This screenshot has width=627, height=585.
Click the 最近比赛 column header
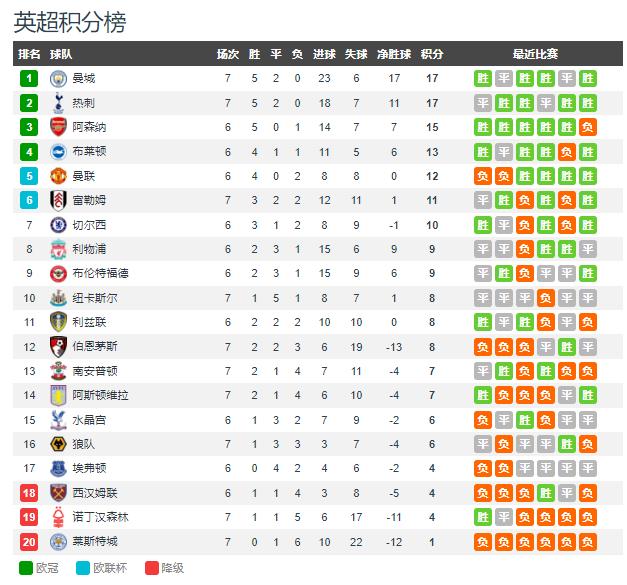point(536,54)
